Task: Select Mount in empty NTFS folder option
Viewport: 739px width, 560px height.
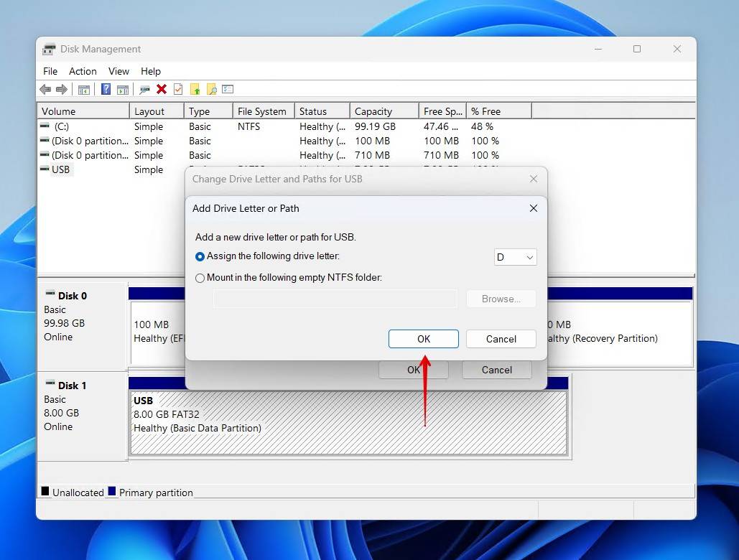Action: [200, 278]
